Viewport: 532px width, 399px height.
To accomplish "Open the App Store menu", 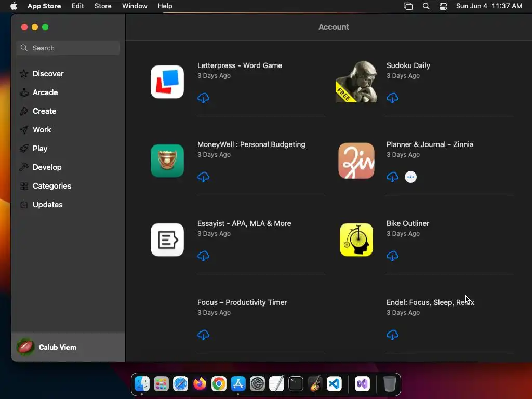I will click(44, 6).
